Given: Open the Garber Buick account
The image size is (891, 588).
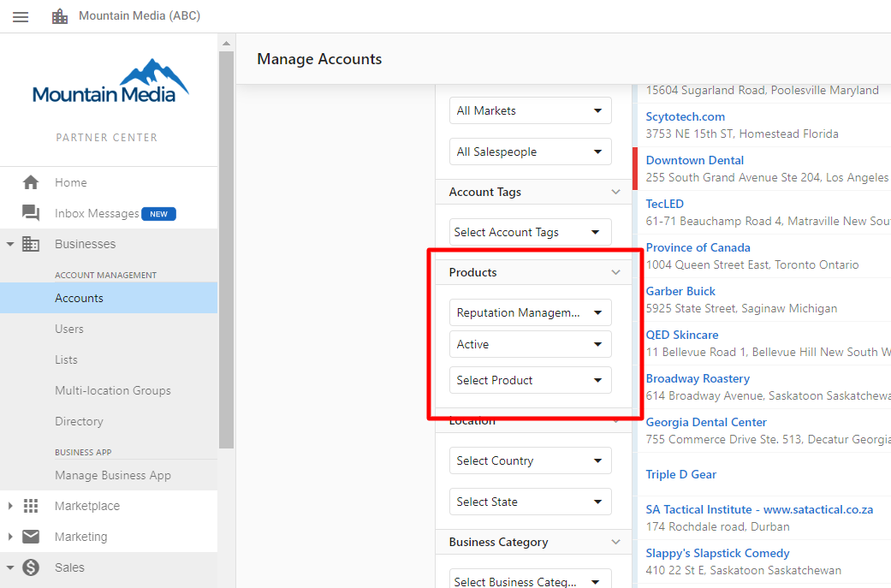Looking at the screenshot, I should click(680, 291).
